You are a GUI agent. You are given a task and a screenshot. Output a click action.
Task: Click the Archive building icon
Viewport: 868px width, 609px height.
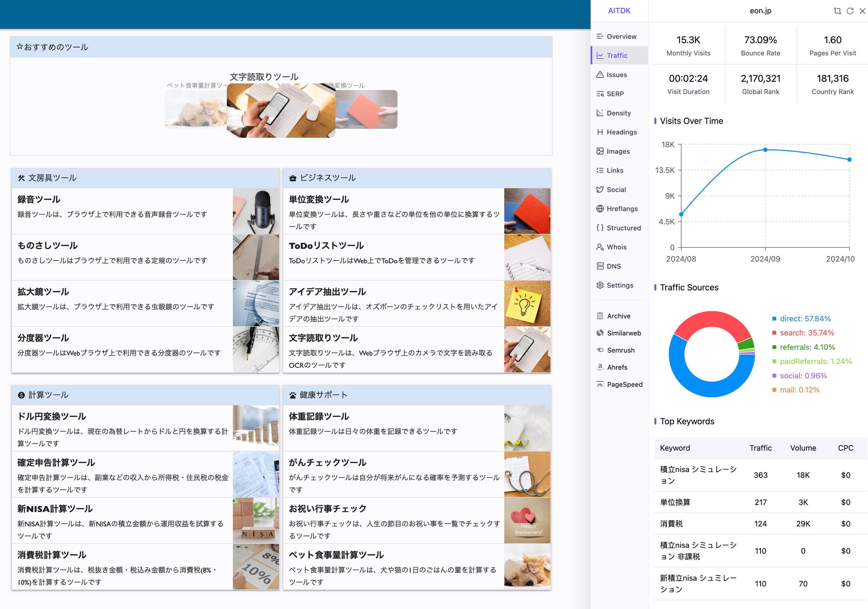pyautogui.click(x=600, y=316)
